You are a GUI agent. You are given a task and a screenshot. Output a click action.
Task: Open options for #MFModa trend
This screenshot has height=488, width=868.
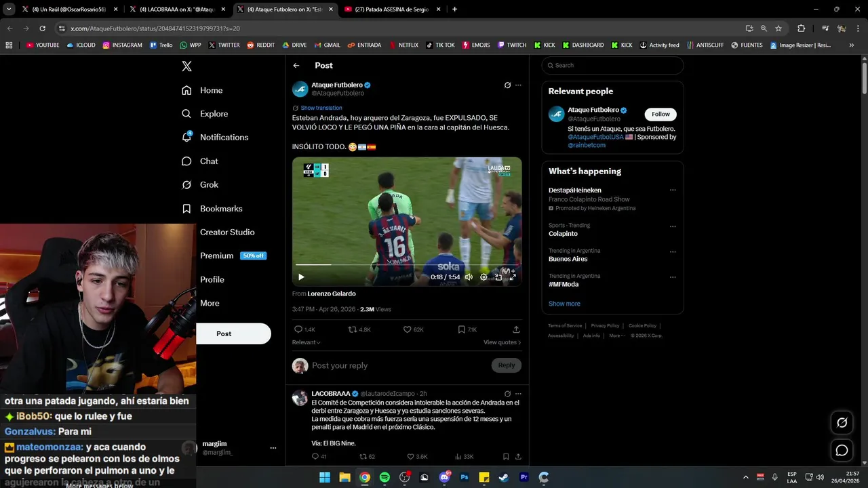[673, 277]
